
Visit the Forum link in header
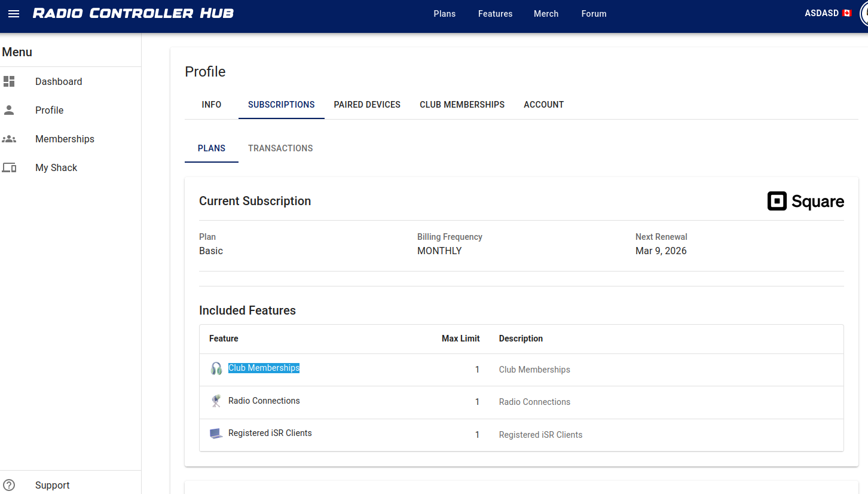[x=594, y=14]
